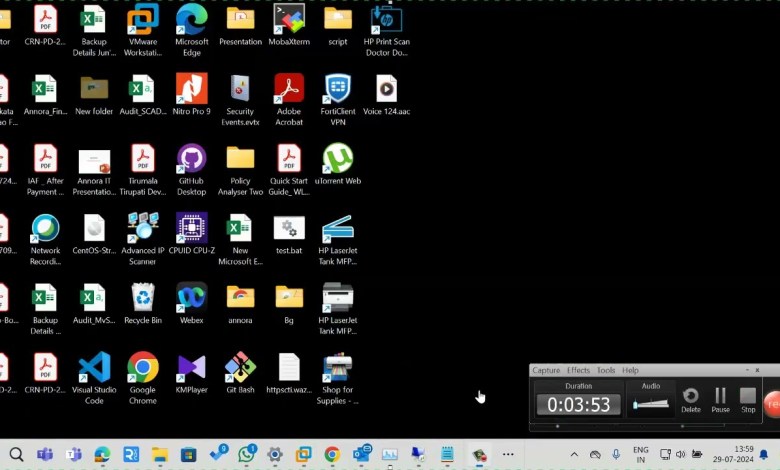The image size is (780, 470).
Task: Open Security Events.evtx file
Action: (240, 99)
